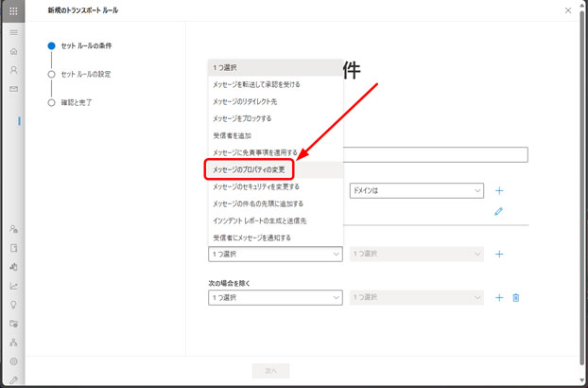Screen dimensions: 588x388
Task: Open greyed 1つ選択 dropdown in 次の場合を除く row
Action: (x=417, y=297)
